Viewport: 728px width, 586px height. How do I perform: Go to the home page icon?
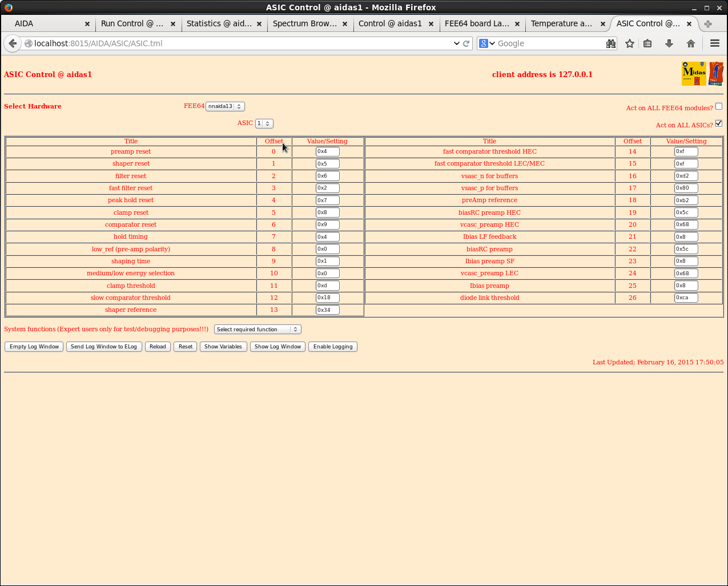691,43
